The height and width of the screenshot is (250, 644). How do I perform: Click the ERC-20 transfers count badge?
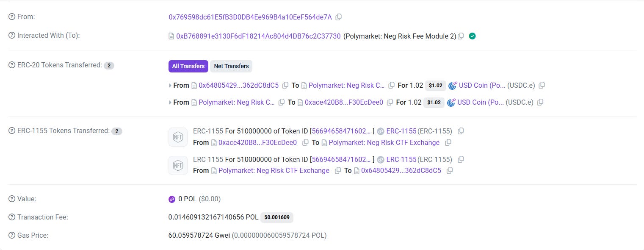tap(109, 66)
